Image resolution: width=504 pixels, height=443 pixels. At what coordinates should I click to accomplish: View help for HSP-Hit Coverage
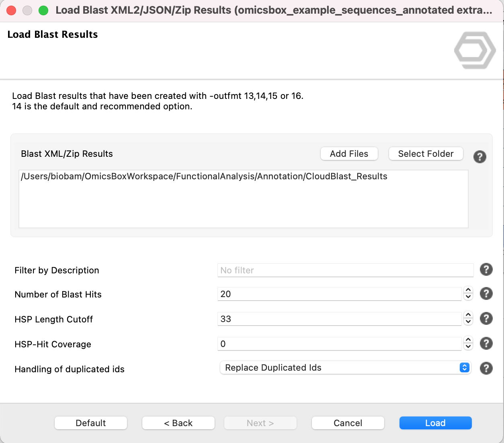click(486, 343)
